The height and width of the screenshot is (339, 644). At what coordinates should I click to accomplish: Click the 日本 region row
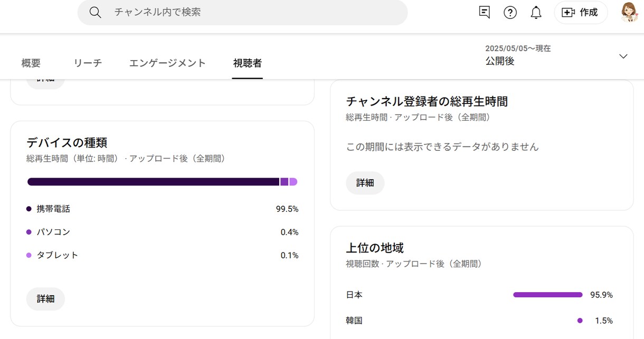coord(479,295)
